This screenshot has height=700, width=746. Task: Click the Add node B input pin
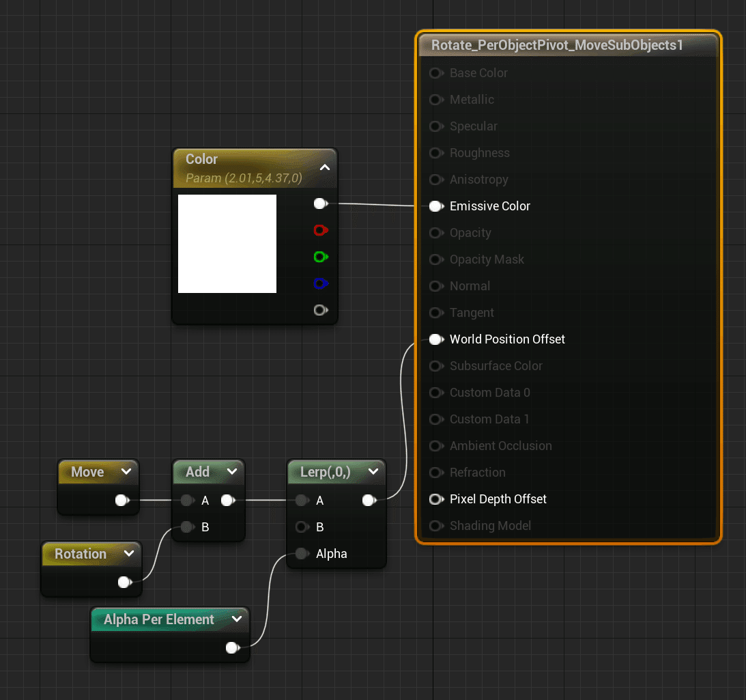tap(188, 527)
